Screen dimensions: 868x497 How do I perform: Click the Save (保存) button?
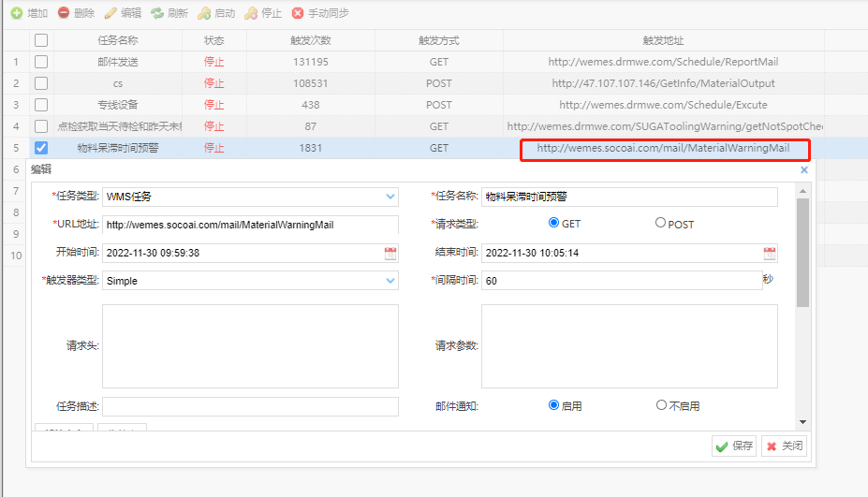tap(733, 446)
